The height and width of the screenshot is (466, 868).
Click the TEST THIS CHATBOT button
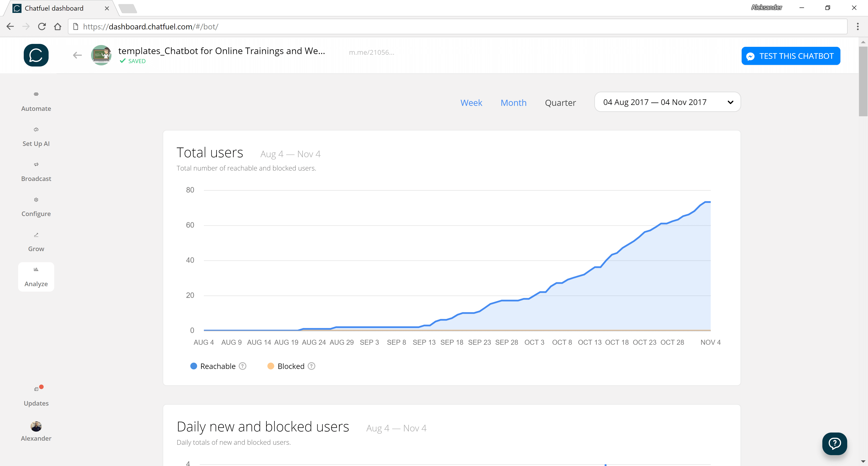(791, 56)
